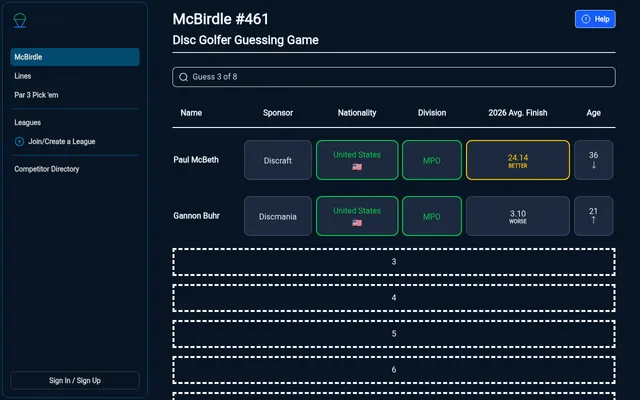
Task: Click the up arrow under age 21
Action: pos(593,220)
